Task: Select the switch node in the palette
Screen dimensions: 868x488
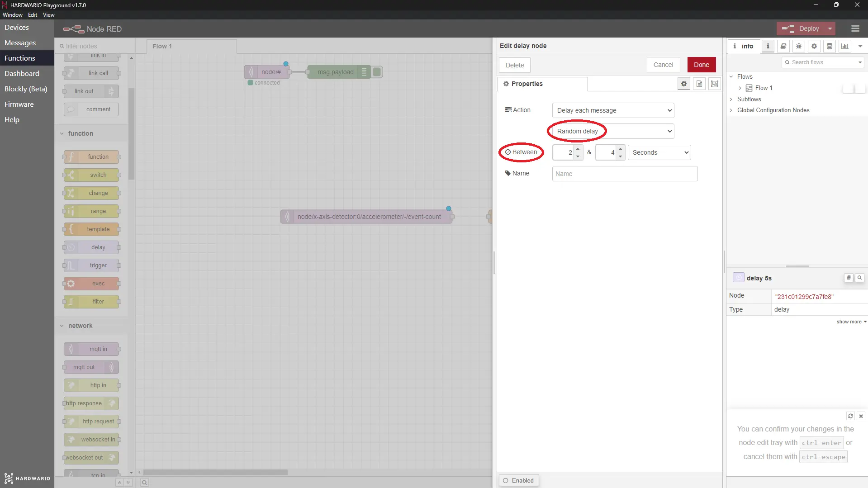Action: click(x=92, y=175)
